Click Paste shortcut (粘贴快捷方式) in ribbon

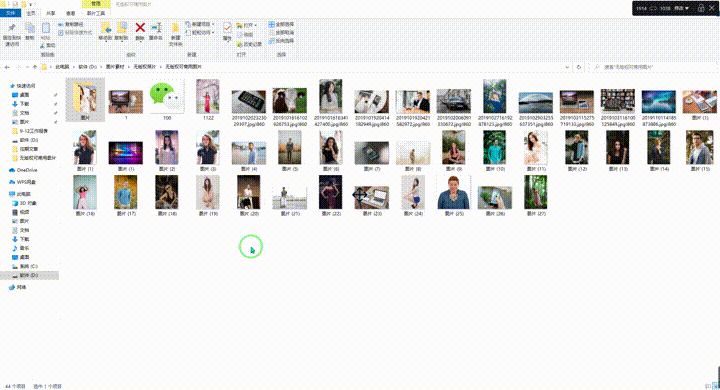tap(75, 33)
